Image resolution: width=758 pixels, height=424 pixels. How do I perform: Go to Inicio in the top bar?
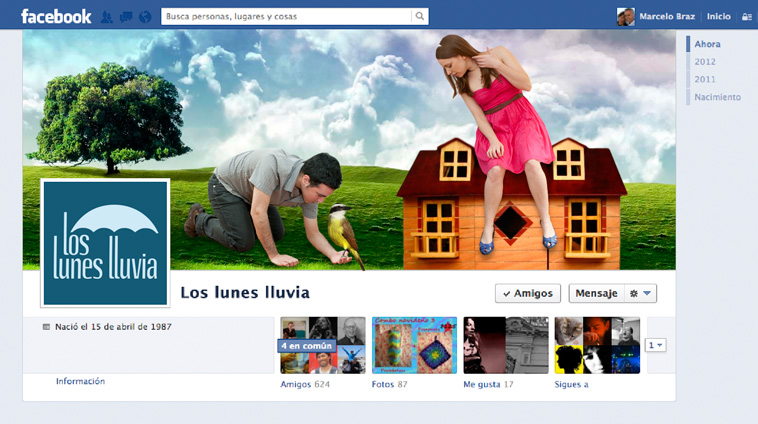(x=718, y=16)
